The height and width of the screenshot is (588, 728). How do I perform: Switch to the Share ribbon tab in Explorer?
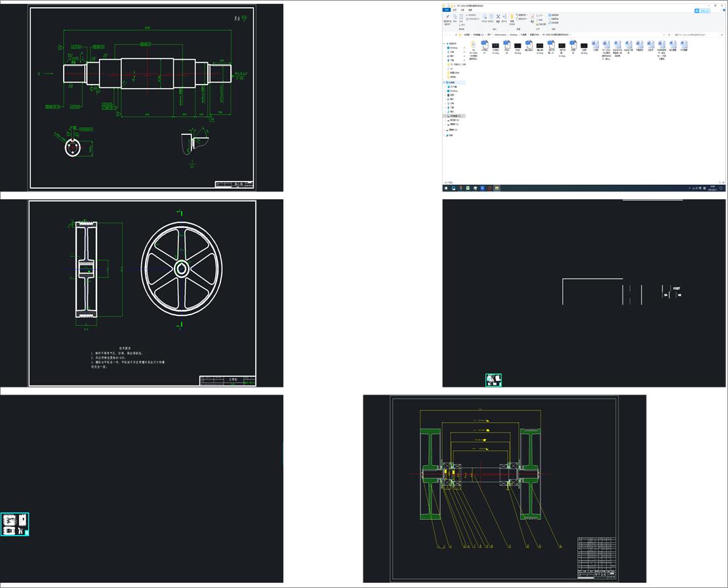point(462,10)
